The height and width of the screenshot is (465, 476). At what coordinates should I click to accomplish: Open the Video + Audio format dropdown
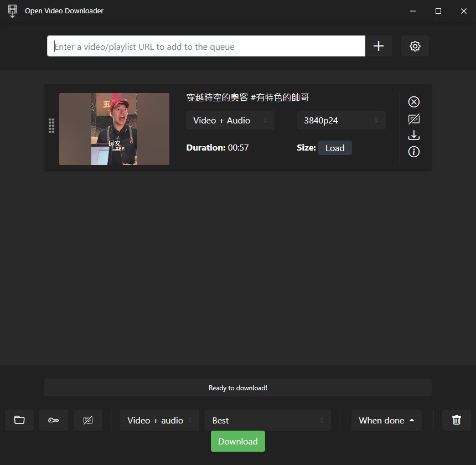pyautogui.click(x=230, y=120)
